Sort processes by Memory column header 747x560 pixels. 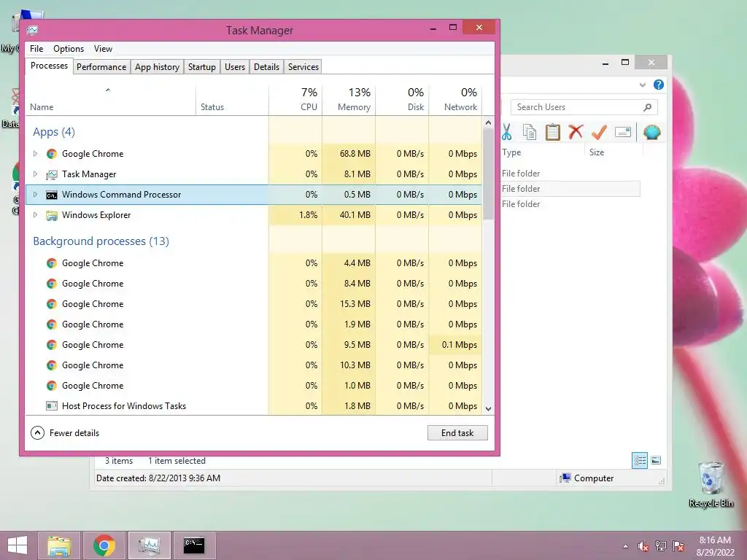[x=349, y=100]
